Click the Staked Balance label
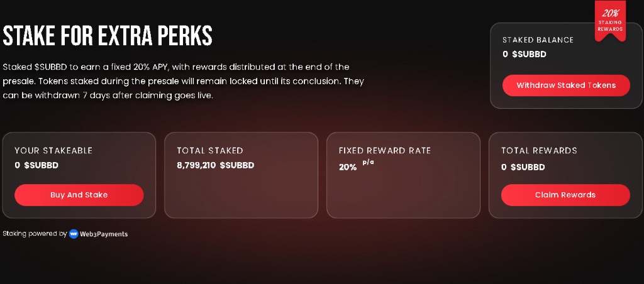Viewport: 644px width, 284px height. click(538, 40)
